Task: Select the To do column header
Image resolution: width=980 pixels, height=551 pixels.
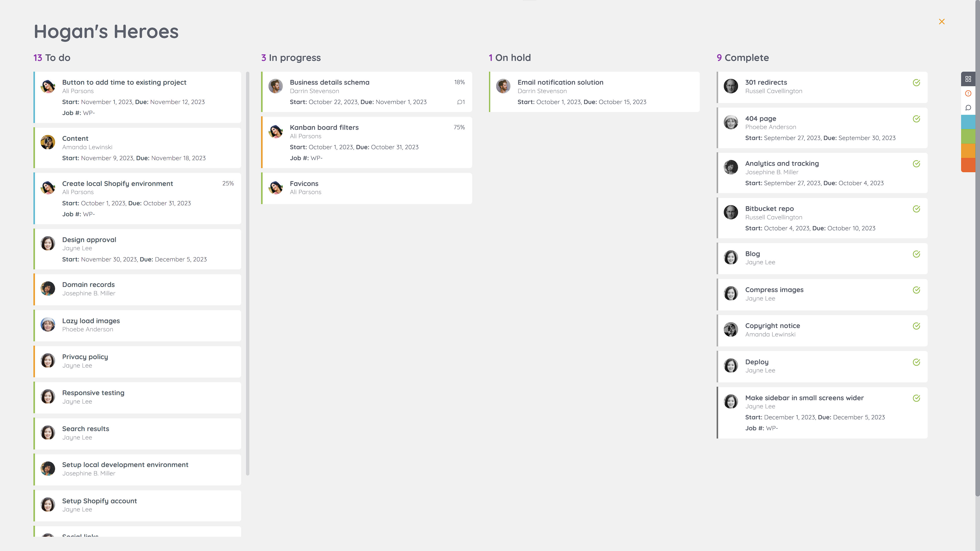Action: click(52, 57)
